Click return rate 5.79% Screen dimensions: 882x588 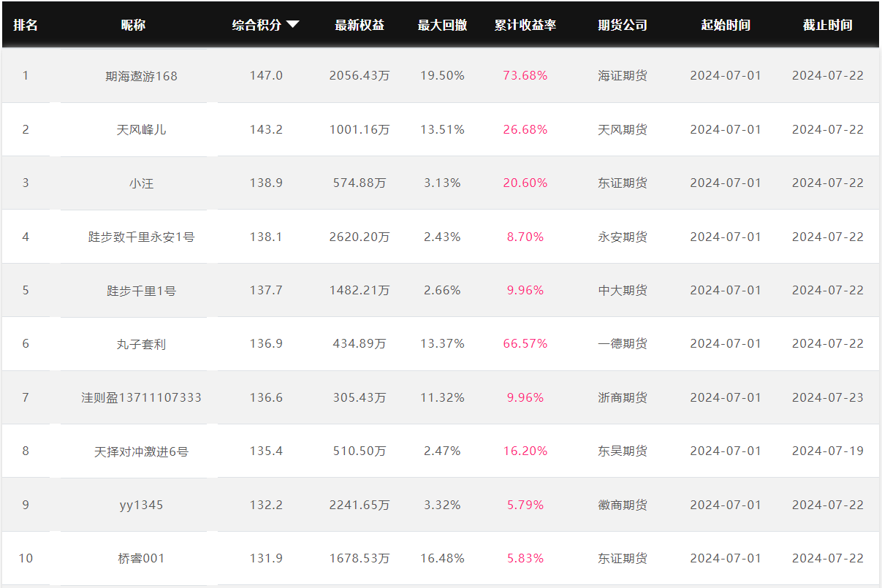[x=525, y=505]
